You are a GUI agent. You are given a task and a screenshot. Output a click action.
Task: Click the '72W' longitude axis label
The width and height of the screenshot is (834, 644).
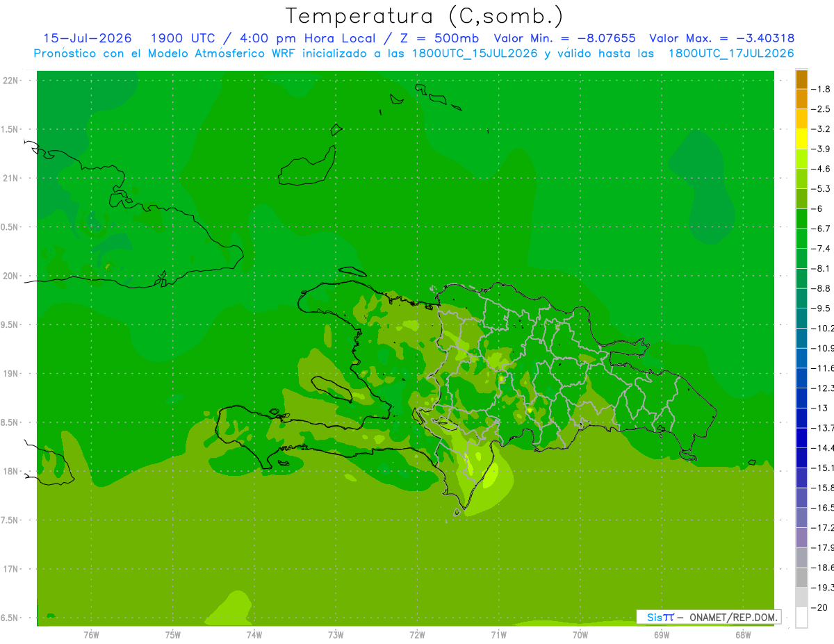[x=417, y=635]
